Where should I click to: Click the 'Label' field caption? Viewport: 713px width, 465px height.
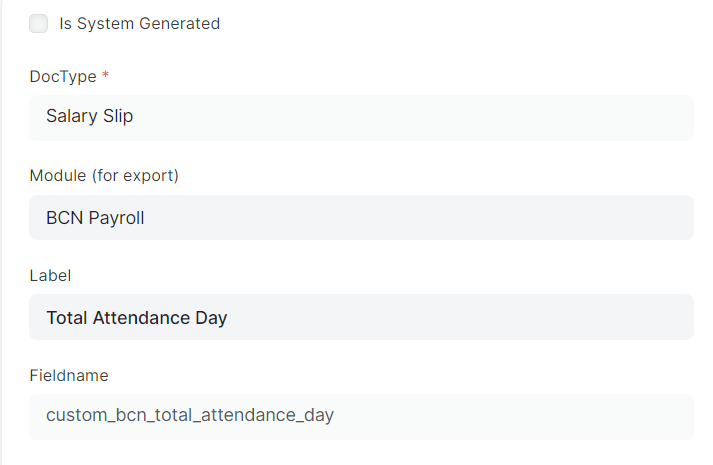[50, 275]
